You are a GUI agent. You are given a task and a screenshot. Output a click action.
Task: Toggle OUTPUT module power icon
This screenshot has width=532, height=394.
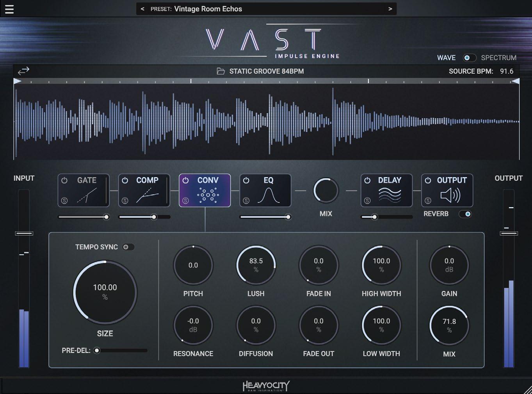(428, 180)
